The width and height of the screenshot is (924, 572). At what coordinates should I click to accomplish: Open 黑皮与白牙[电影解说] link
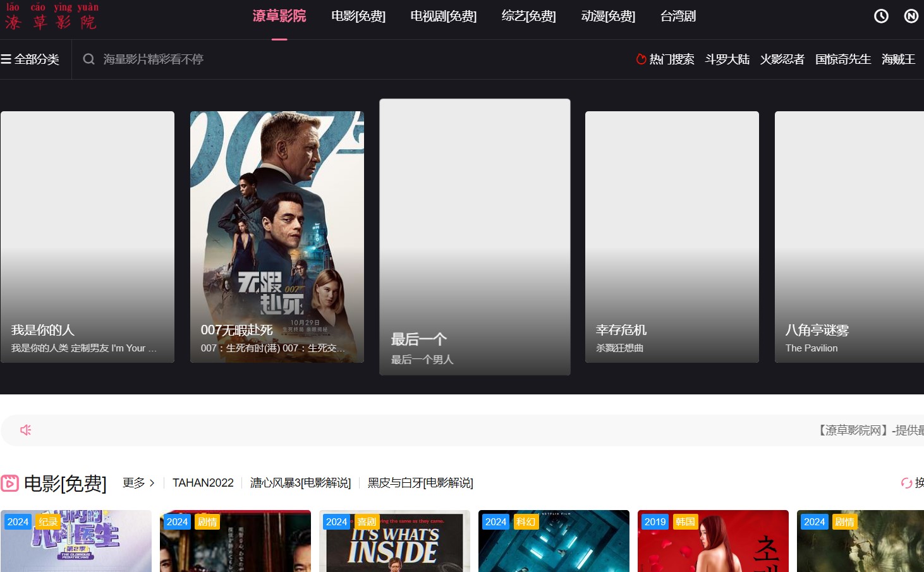(x=420, y=483)
